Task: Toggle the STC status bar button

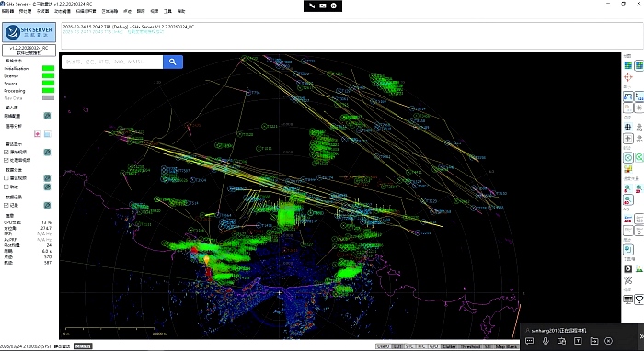Action: [409, 346]
